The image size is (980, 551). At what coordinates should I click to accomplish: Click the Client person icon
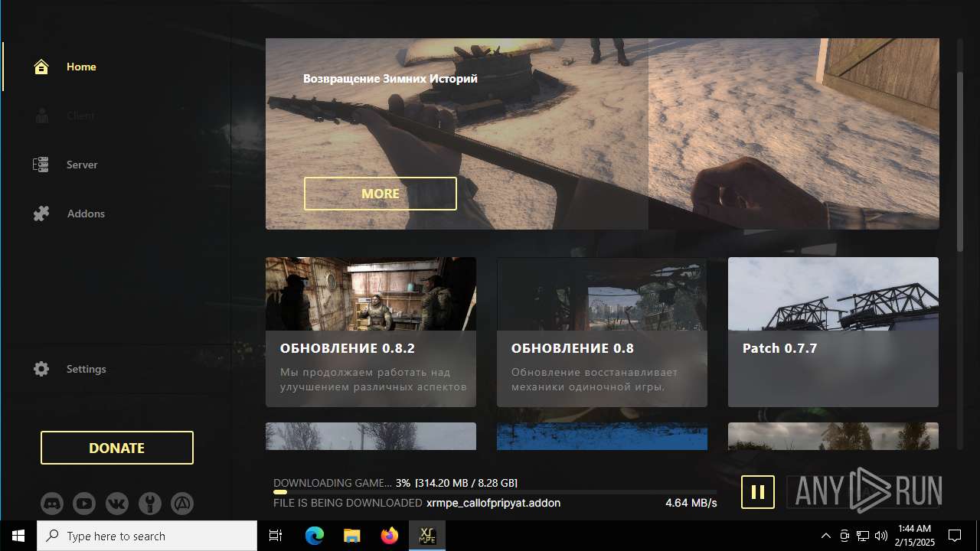pos(41,116)
